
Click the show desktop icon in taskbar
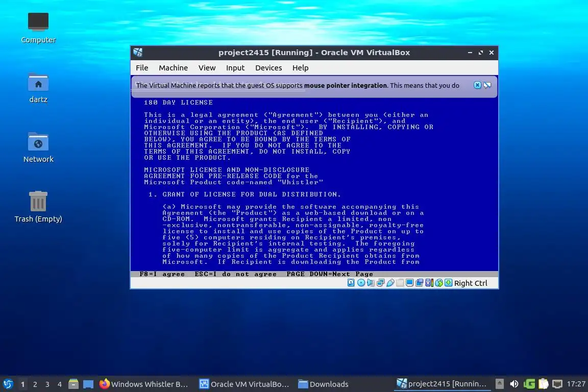pos(88,384)
